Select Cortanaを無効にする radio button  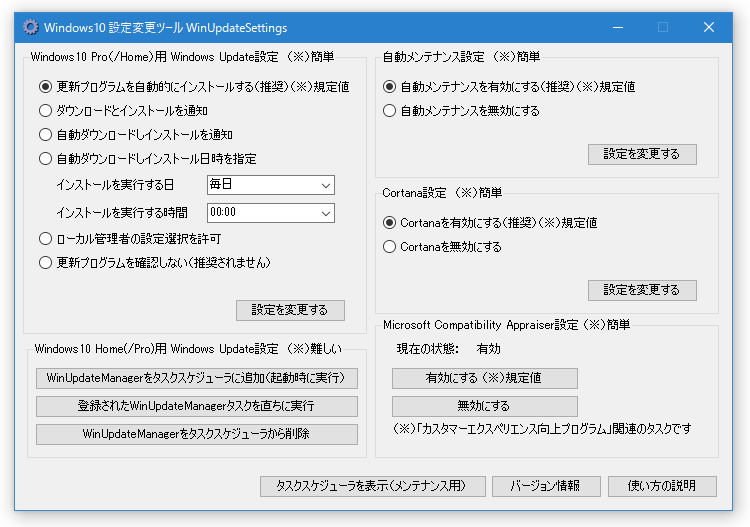389,246
